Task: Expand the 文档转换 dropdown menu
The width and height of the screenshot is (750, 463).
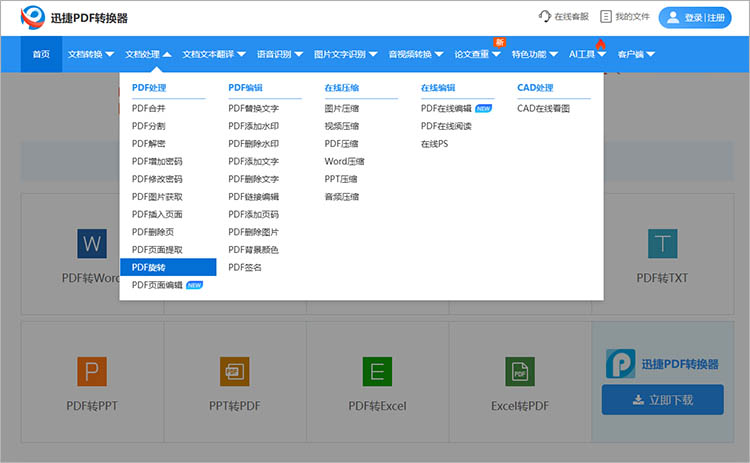Action: click(90, 54)
